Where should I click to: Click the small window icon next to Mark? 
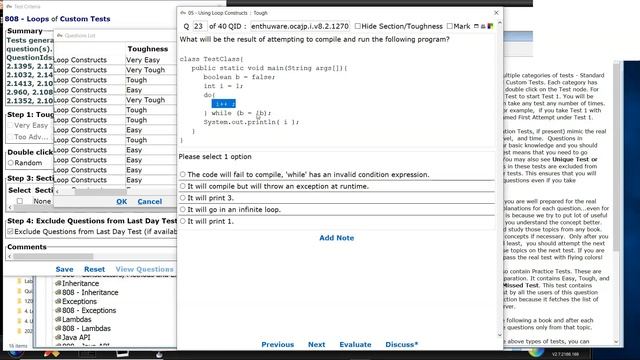point(476,26)
